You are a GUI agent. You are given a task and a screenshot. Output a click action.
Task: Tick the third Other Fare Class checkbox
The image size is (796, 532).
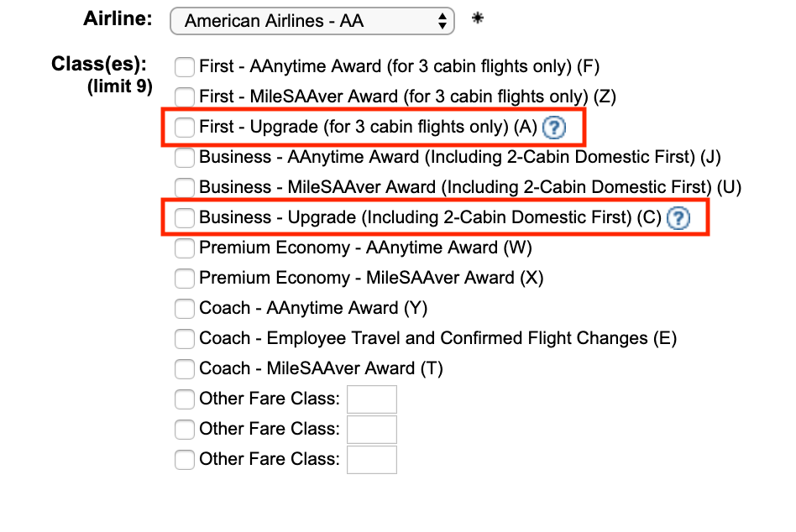click(x=185, y=460)
